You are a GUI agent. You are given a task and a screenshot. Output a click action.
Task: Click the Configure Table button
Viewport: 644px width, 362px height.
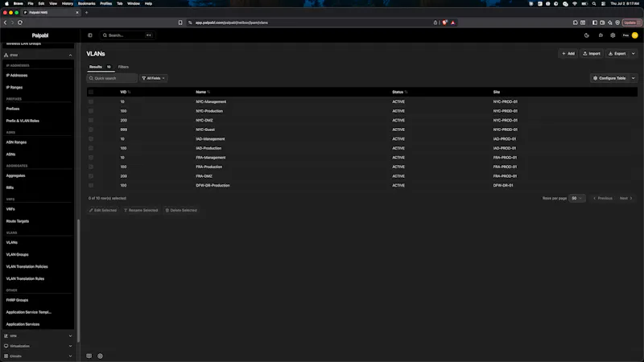pyautogui.click(x=609, y=78)
